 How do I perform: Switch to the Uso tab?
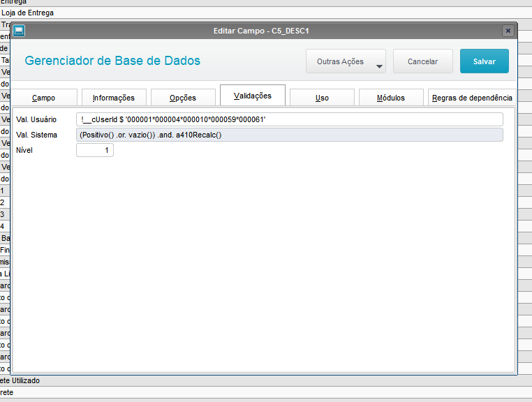pyautogui.click(x=322, y=98)
